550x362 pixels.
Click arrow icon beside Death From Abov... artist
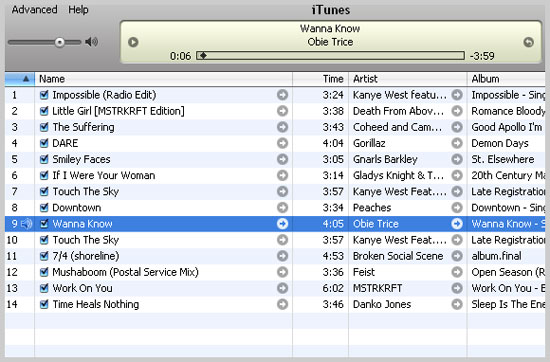(457, 111)
